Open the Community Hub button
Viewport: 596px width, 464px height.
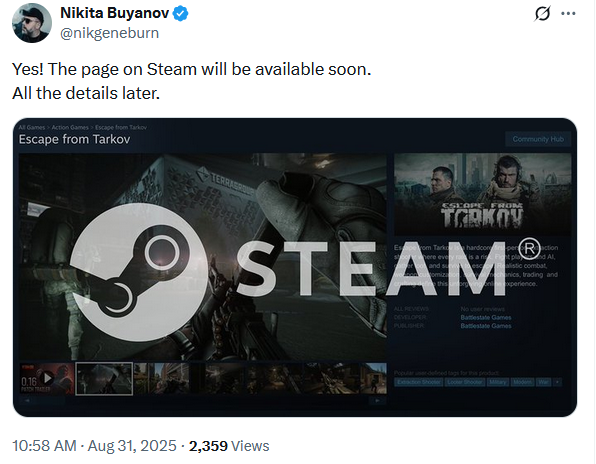[538, 139]
